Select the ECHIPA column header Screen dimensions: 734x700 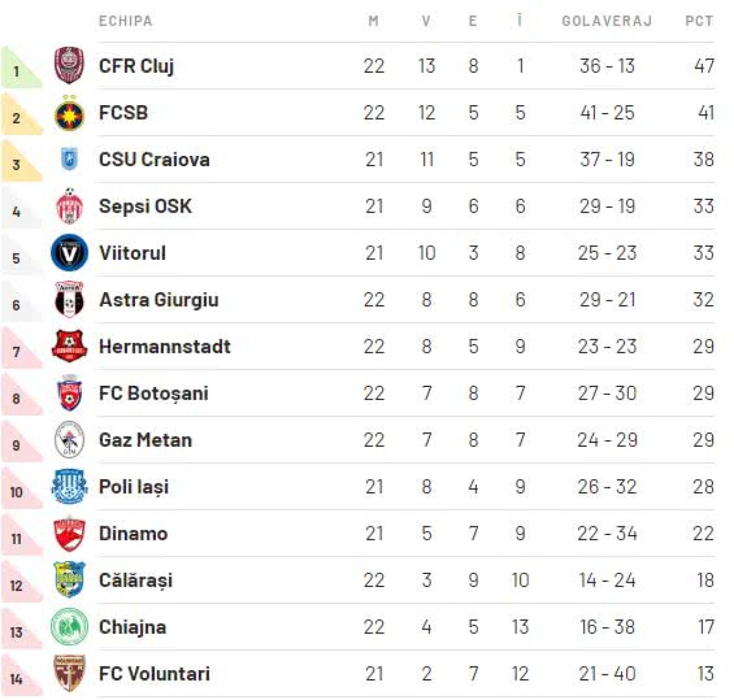(125, 21)
